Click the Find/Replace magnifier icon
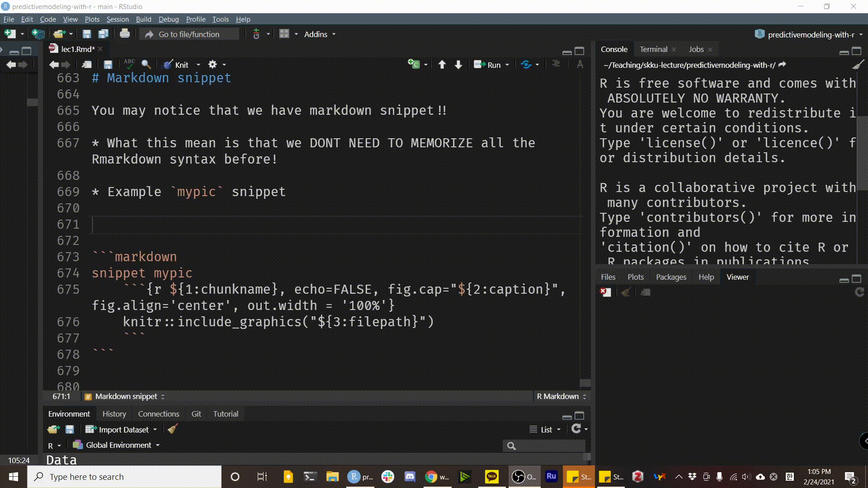Image resolution: width=868 pixels, height=488 pixels. click(x=146, y=65)
